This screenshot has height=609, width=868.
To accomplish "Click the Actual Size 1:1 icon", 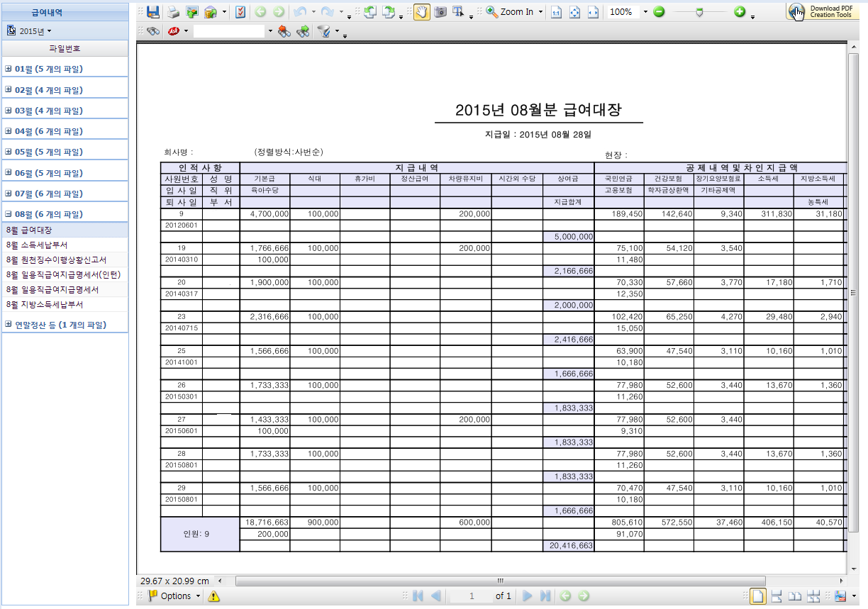I will 557,12.
